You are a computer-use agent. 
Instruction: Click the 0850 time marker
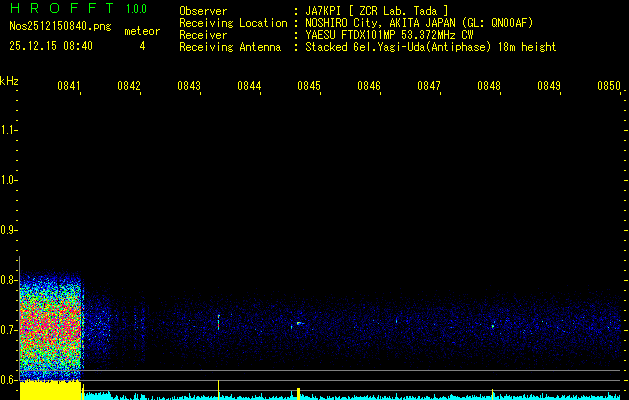[x=608, y=87]
